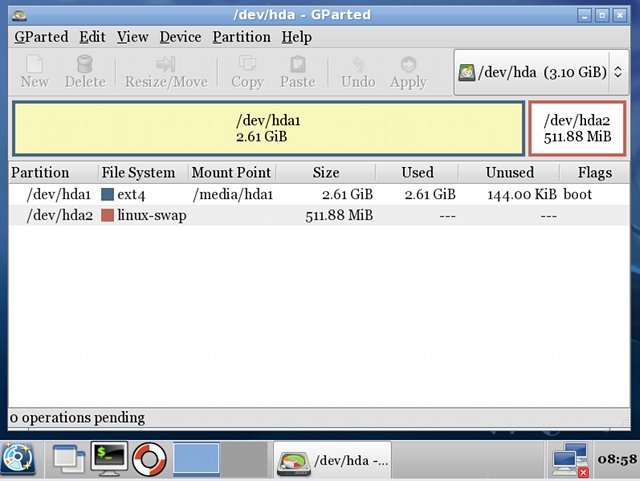The width and height of the screenshot is (640, 481).
Task: Open the Edit menu
Action: pyautogui.click(x=92, y=37)
